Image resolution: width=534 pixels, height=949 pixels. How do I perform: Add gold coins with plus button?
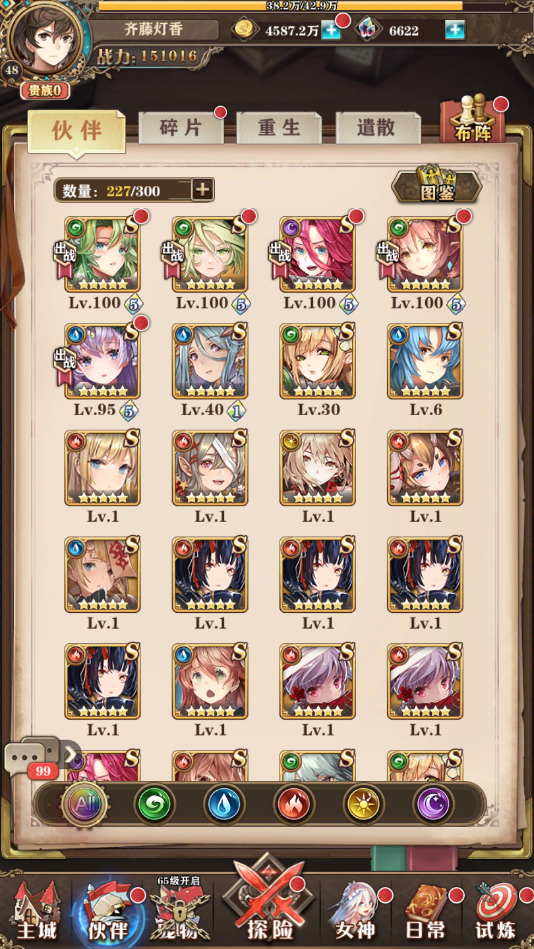tap(331, 30)
